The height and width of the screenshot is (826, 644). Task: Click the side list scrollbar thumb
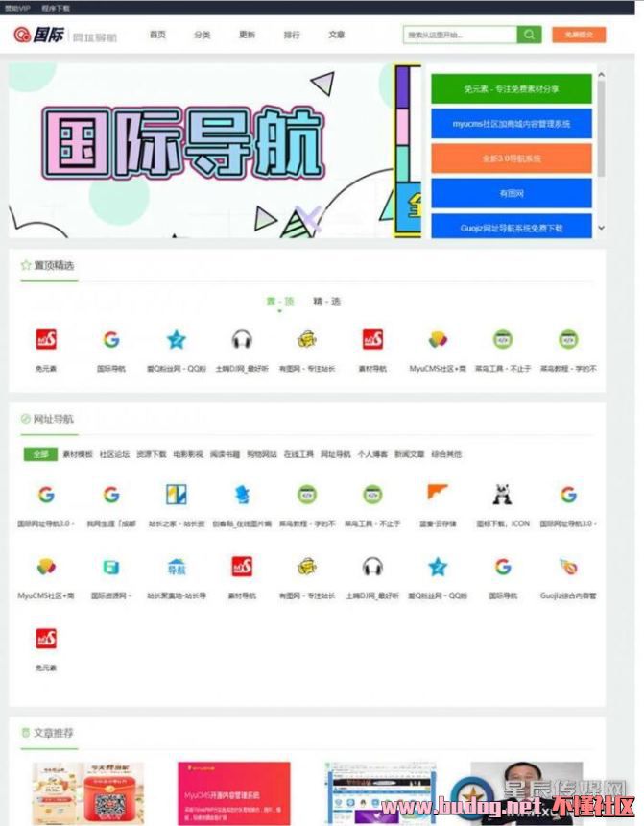601,129
